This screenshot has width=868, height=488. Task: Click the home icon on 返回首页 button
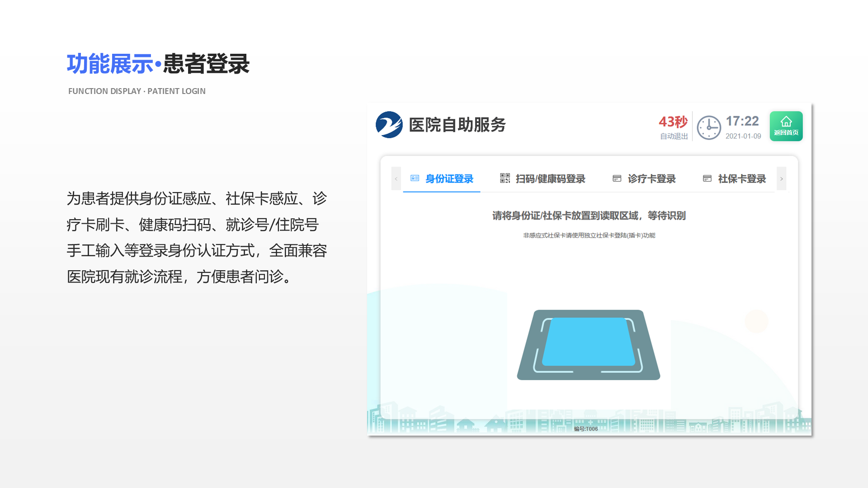786,121
